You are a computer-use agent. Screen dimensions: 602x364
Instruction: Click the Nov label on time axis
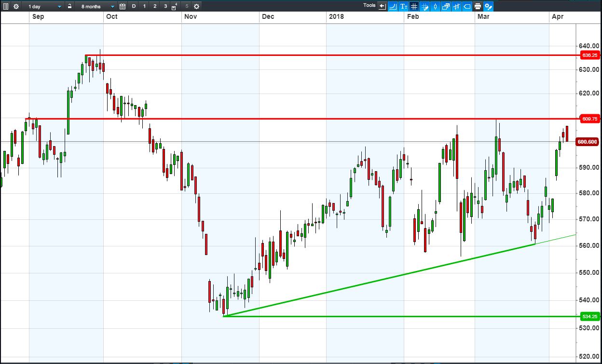pos(190,17)
